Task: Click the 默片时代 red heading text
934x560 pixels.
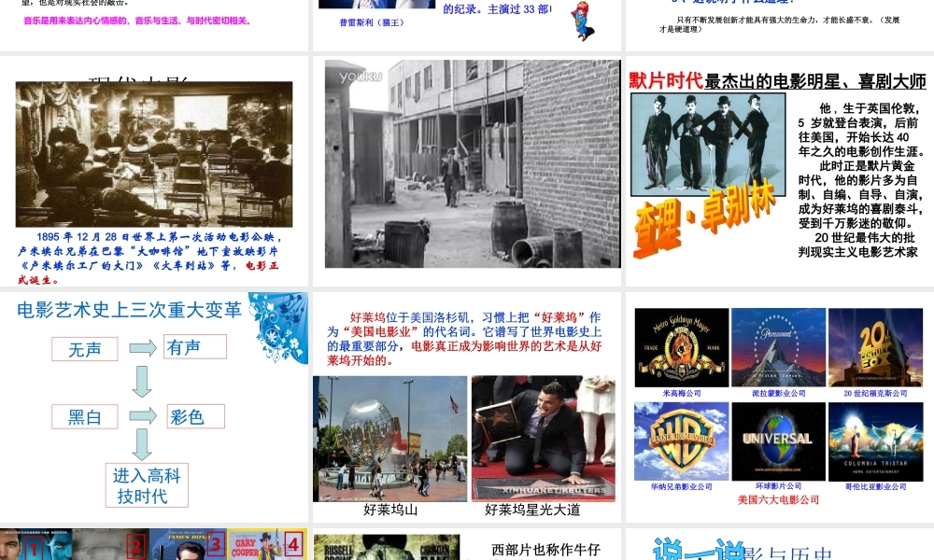Action: click(666, 81)
